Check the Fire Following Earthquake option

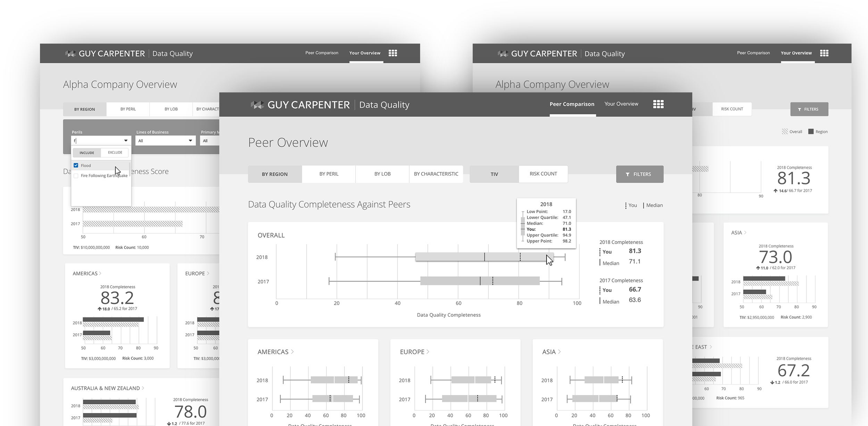pyautogui.click(x=76, y=176)
